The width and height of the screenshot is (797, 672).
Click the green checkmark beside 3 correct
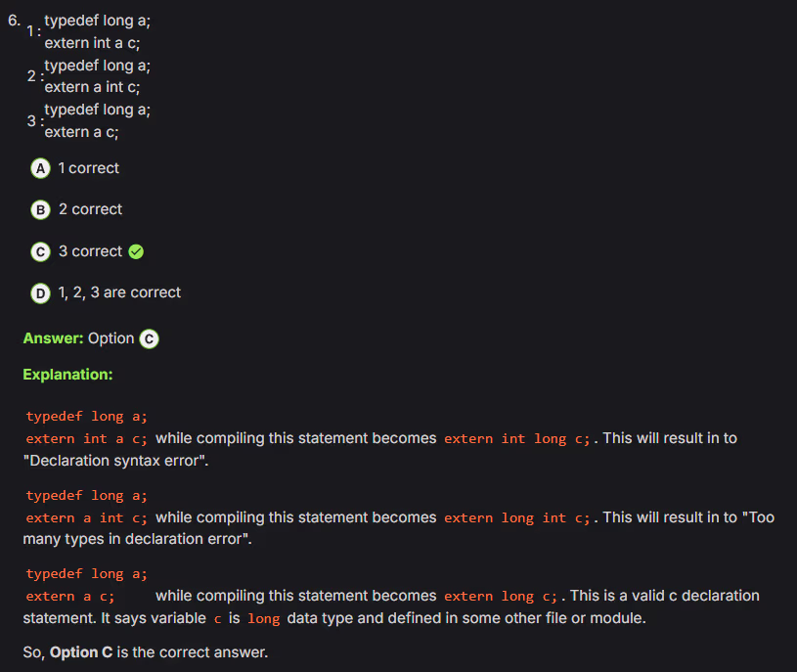136,251
